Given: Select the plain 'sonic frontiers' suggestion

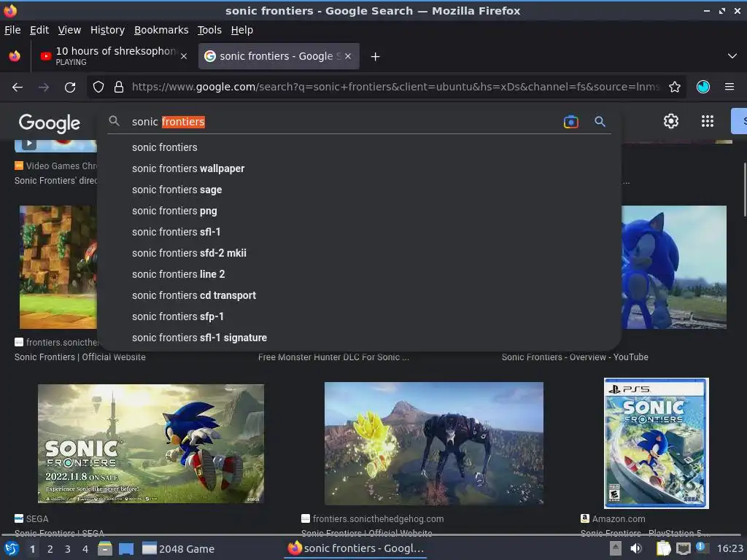Looking at the screenshot, I should tap(359, 147).
